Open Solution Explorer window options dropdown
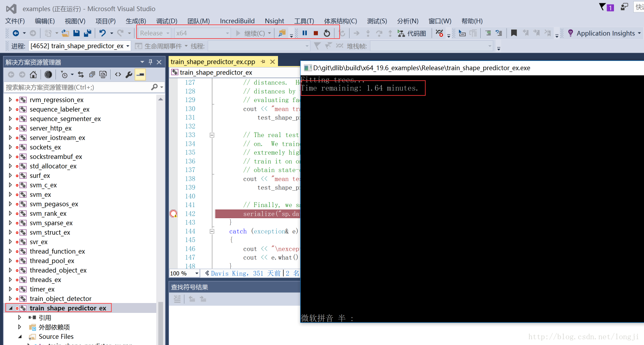 pos(142,62)
